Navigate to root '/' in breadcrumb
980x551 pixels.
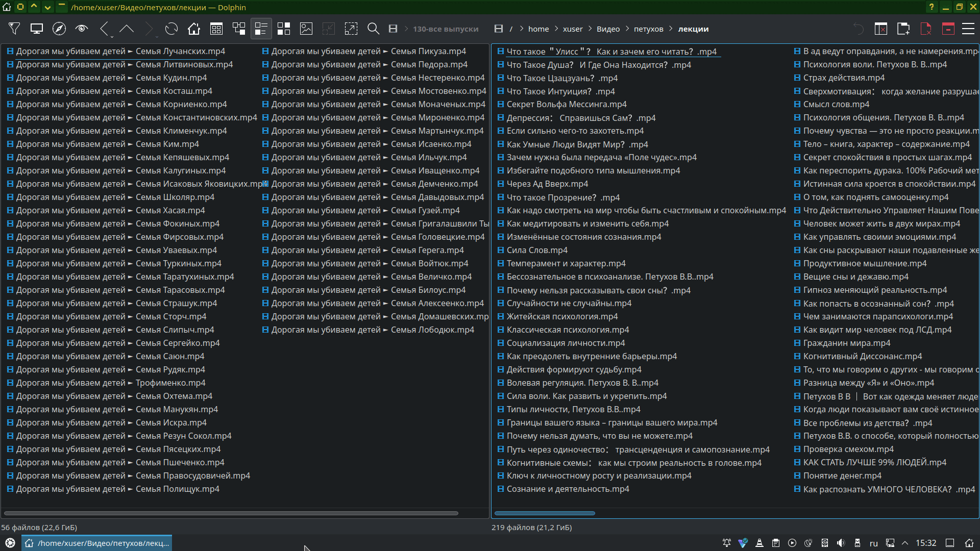pos(511,29)
